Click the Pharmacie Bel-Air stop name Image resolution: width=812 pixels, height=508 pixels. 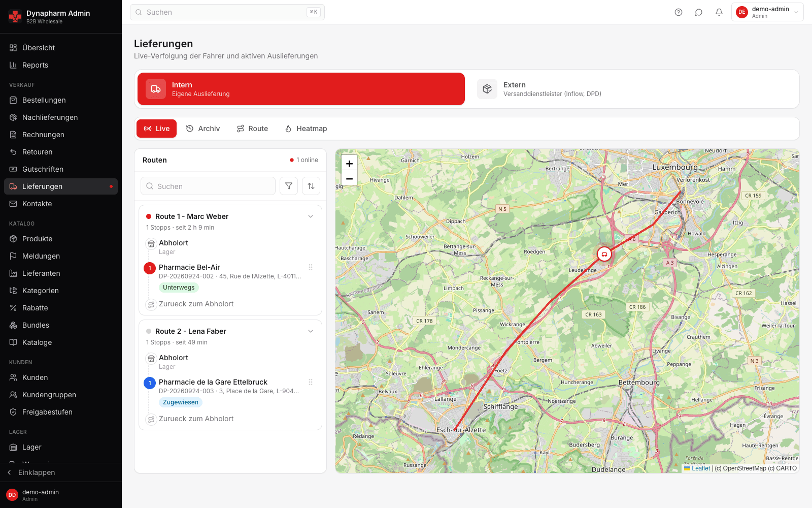pyautogui.click(x=189, y=267)
